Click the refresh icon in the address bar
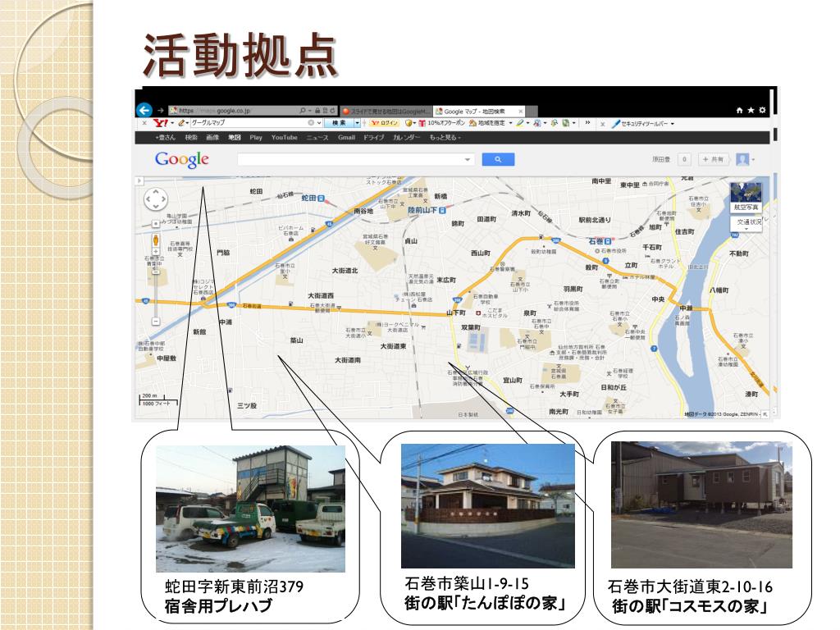This screenshot has height=630, width=840. coord(333,111)
